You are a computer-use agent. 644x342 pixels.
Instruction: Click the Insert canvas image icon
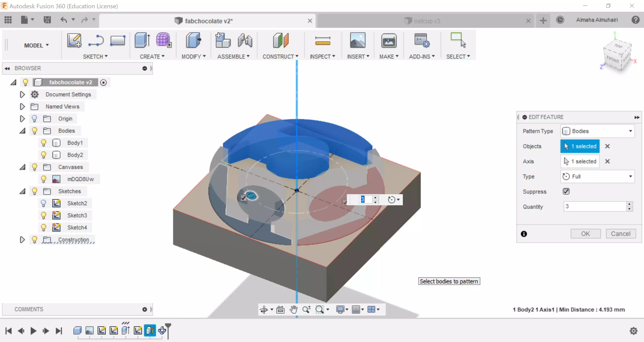pyautogui.click(x=358, y=40)
